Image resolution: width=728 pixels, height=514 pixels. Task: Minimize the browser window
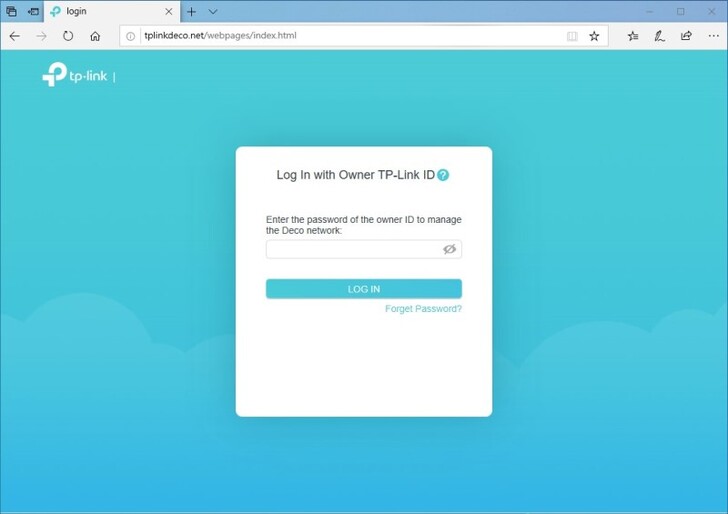pyautogui.click(x=650, y=12)
